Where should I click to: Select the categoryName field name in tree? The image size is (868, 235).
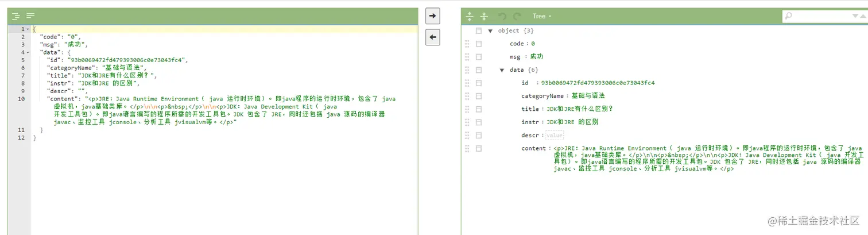pyautogui.click(x=542, y=96)
